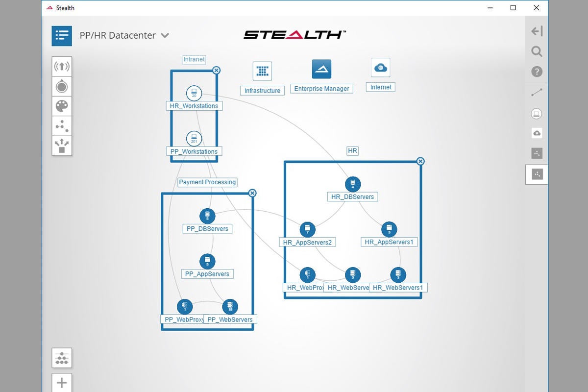588x392 pixels.
Task: Click the Infrastructure label
Action: click(x=262, y=91)
